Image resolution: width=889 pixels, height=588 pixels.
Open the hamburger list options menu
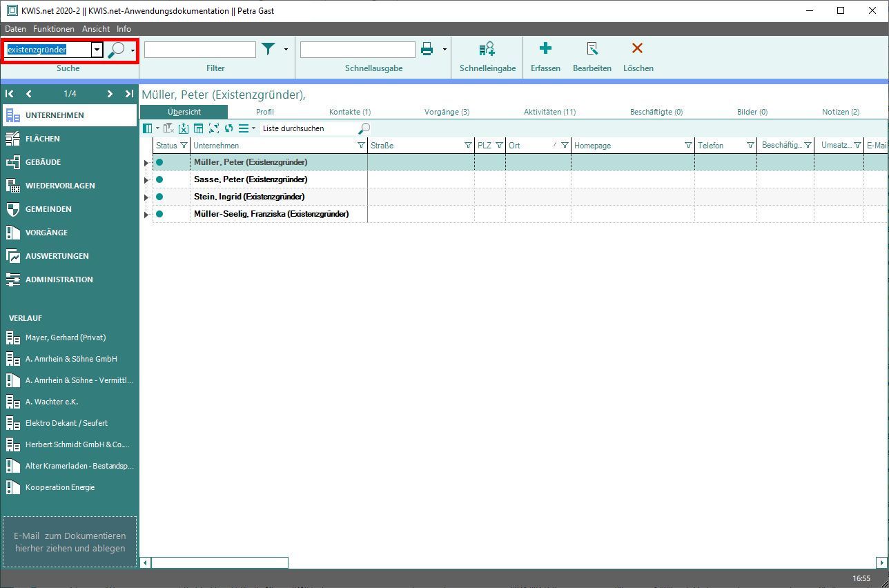pyautogui.click(x=244, y=128)
